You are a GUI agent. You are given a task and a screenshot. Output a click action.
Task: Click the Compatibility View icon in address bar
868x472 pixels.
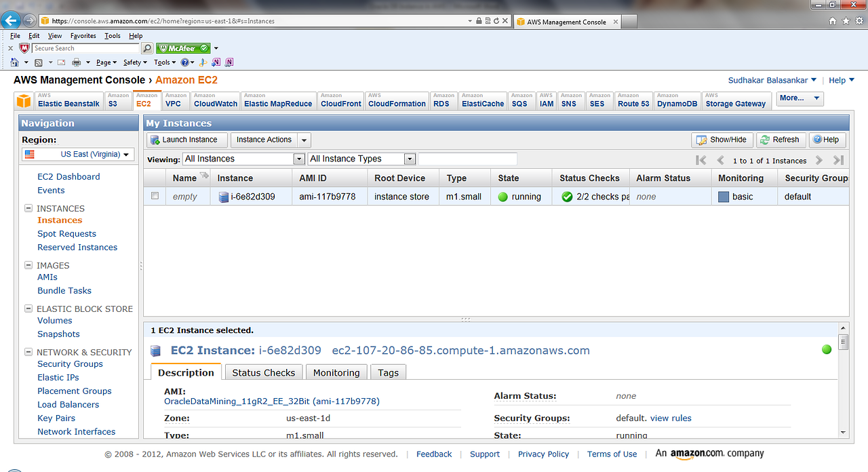coord(488,21)
